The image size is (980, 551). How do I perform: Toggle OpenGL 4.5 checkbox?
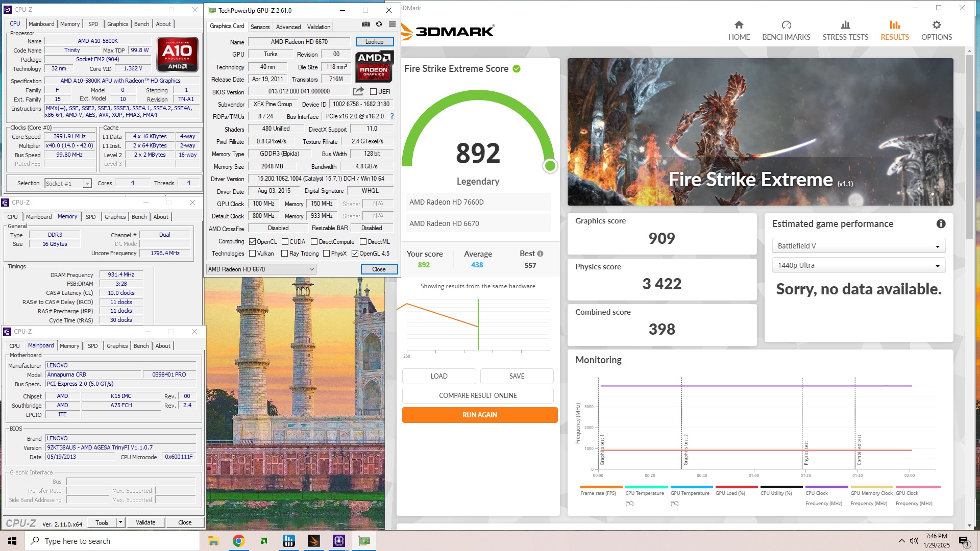click(355, 254)
